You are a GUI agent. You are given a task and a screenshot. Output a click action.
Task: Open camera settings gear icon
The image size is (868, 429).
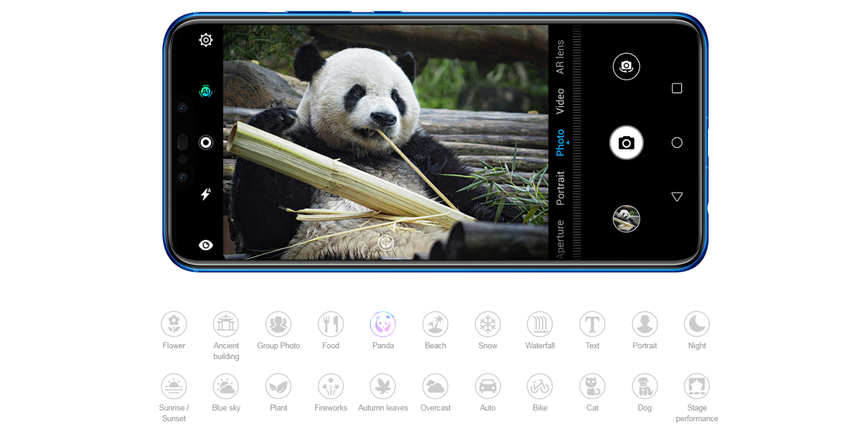[x=206, y=40]
